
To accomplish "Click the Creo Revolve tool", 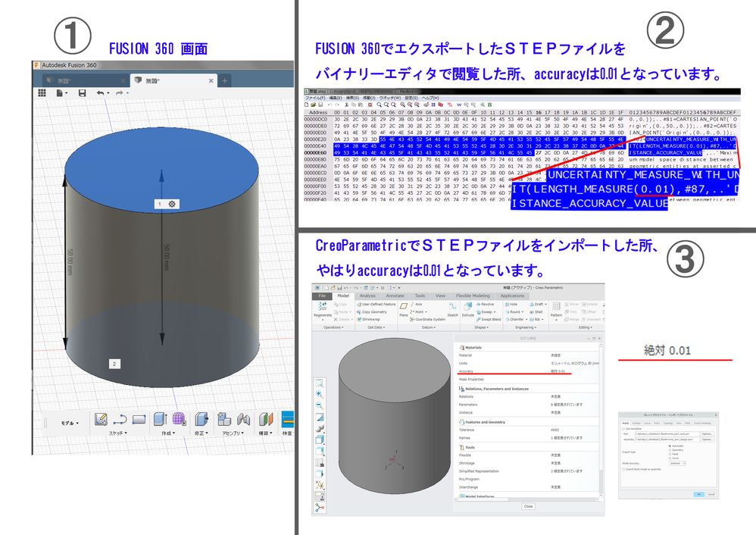I will click(486, 305).
